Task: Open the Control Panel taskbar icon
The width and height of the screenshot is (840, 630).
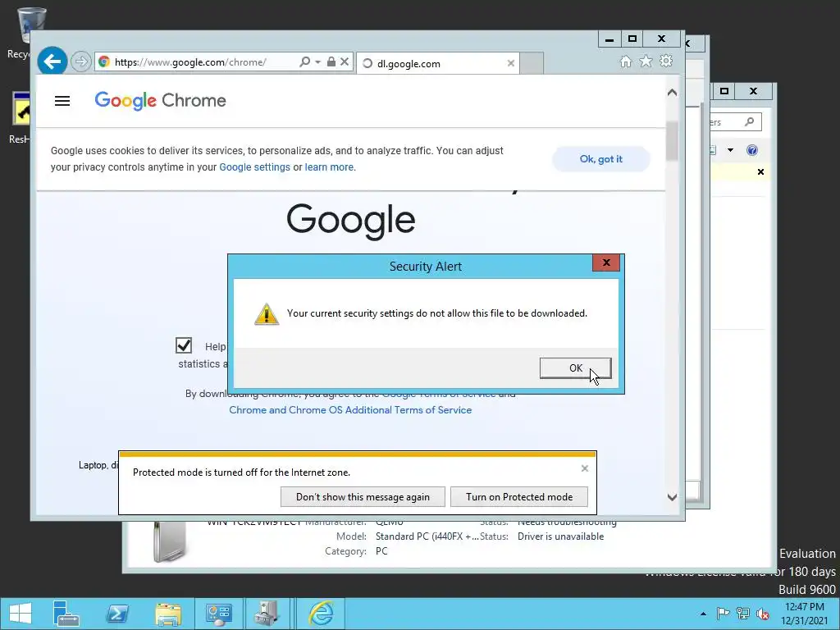Action: 218,614
